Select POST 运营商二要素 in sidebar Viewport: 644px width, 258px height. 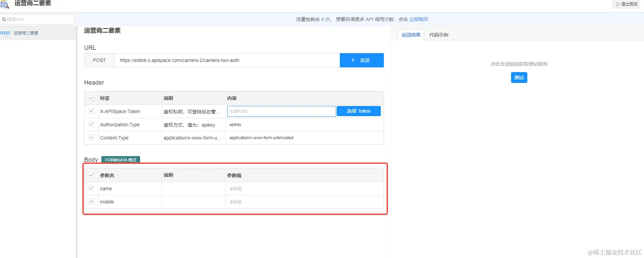(x=38, y=33)
